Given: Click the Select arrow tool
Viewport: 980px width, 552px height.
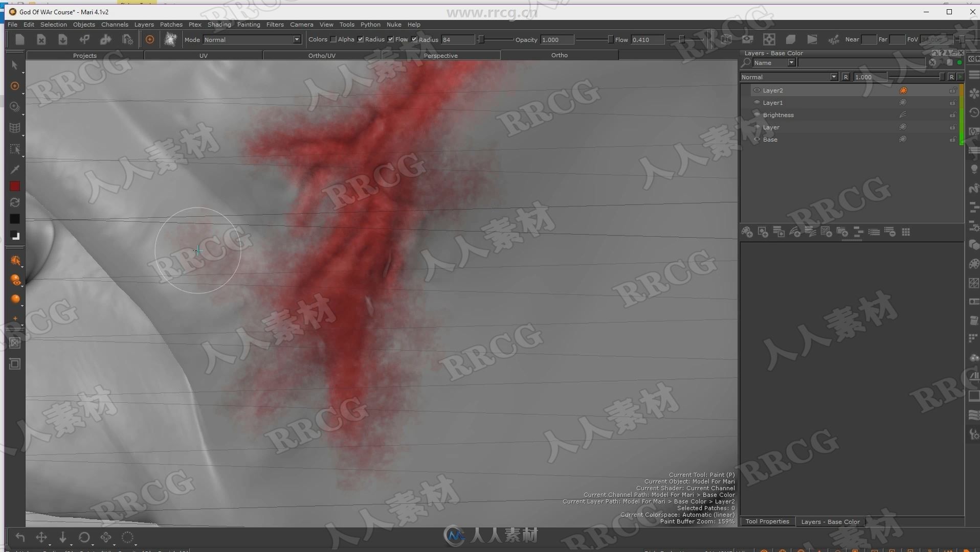Looking at the screenshot, I should pos(15,65).
